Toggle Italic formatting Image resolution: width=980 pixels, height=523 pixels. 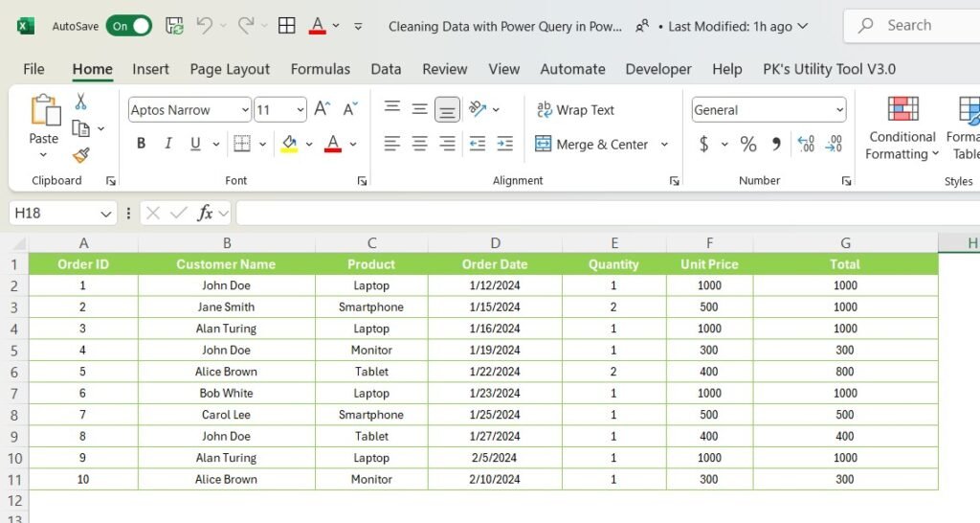168,144
